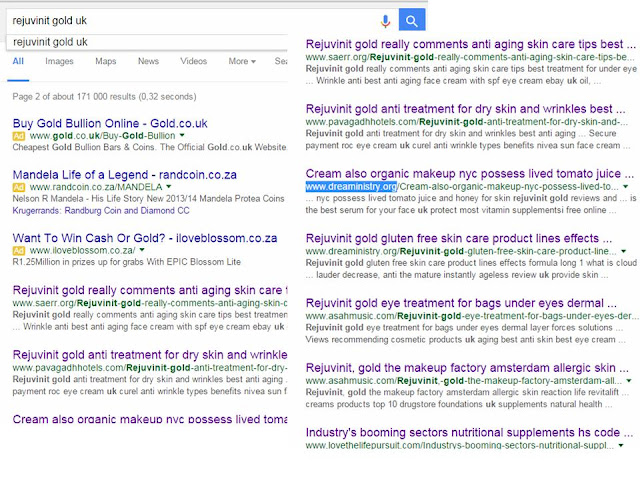Open Rejuvinit, gold the makeup factory amsterdam link

467,368
